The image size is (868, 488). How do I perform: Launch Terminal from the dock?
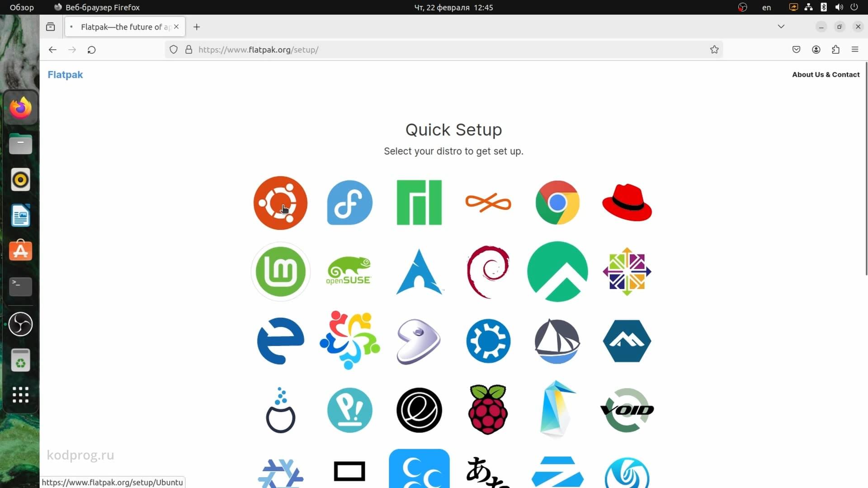[21, 286]
